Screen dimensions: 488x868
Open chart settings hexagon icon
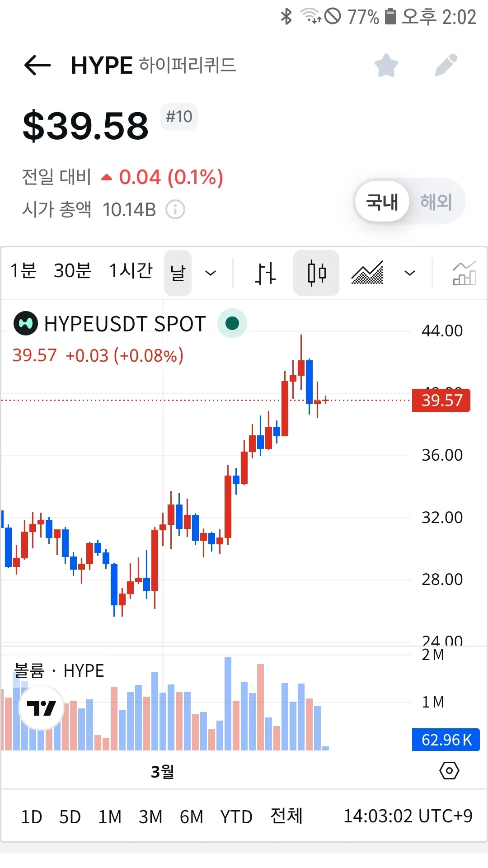[x=449, y=770]
